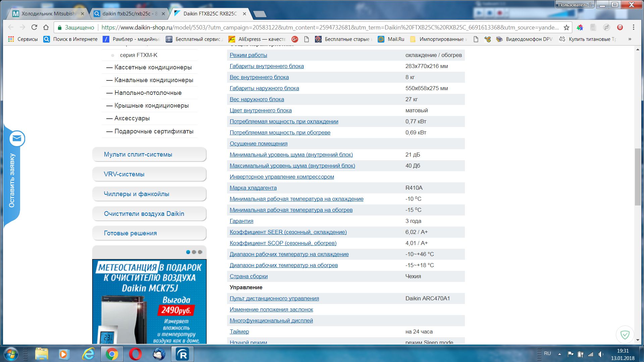
Task: Launch Internet Explorer from taskbar
Action: [89, 354]
